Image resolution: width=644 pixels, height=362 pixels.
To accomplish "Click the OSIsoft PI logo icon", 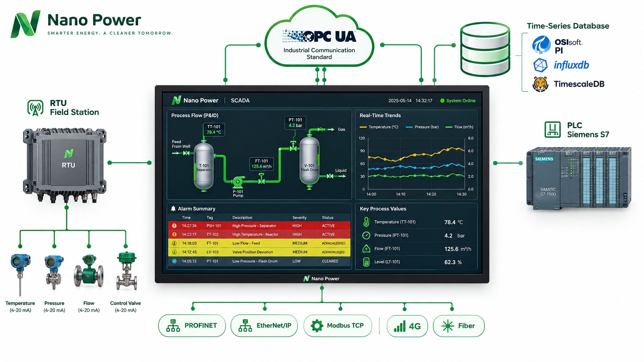I will pyautogui.click(x=541, y=45).
